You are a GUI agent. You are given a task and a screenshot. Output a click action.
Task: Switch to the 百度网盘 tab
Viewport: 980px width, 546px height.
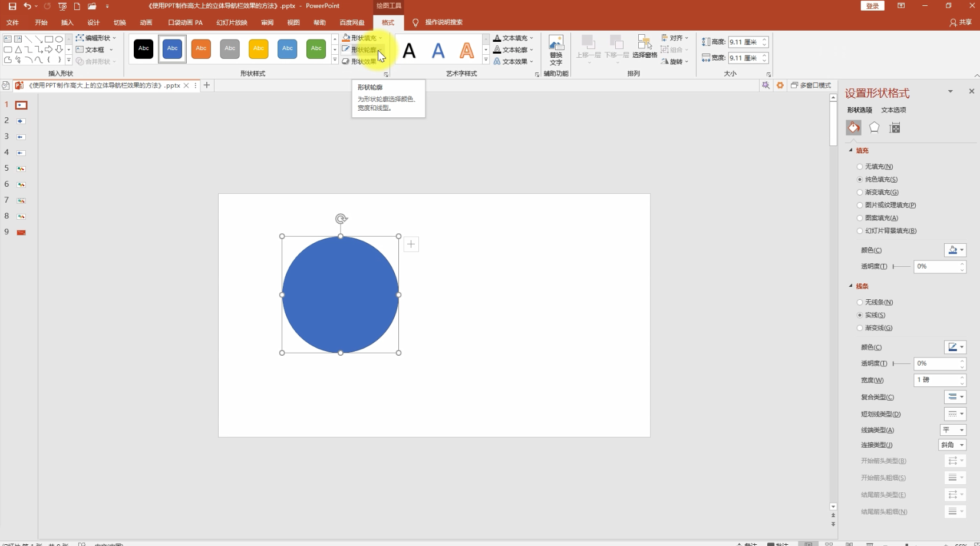[x=352, y=22]
